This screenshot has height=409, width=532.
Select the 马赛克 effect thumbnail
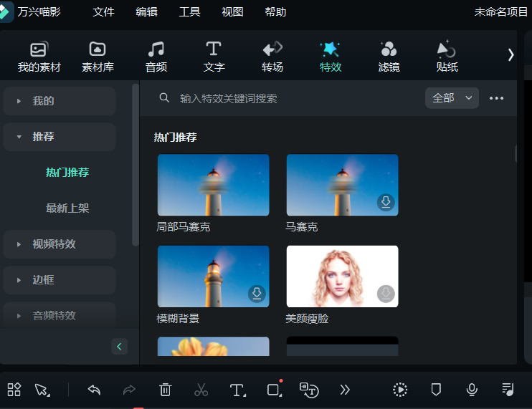(342, 185)
